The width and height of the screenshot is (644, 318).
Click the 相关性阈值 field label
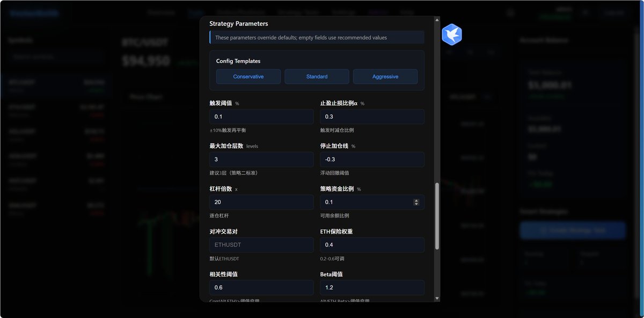click(223, 274)
